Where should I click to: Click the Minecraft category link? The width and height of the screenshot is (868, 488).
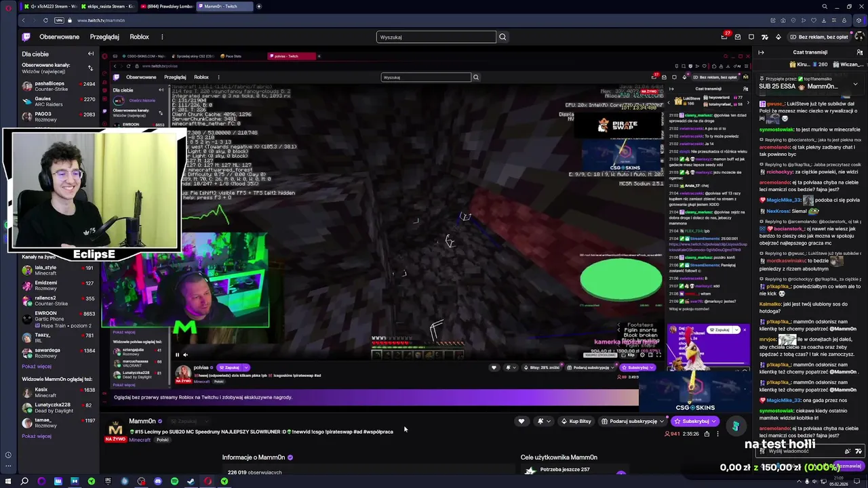coord(140,440)
